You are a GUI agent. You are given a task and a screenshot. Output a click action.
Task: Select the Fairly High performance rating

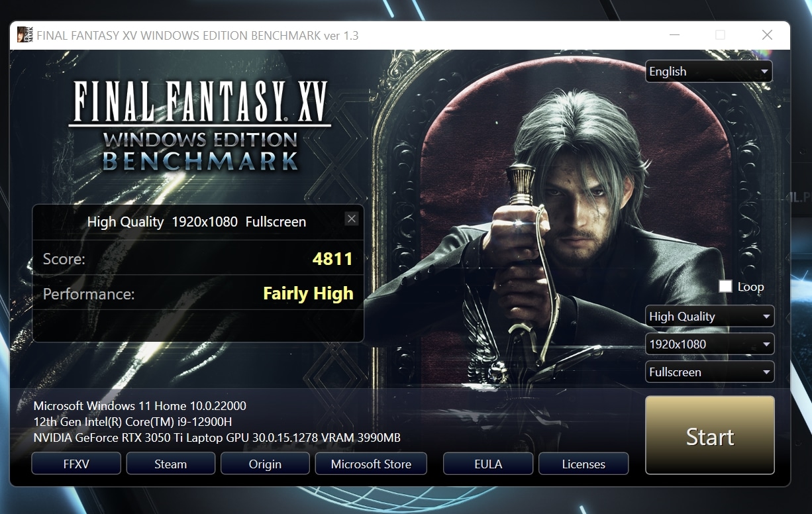coord(308,293)
